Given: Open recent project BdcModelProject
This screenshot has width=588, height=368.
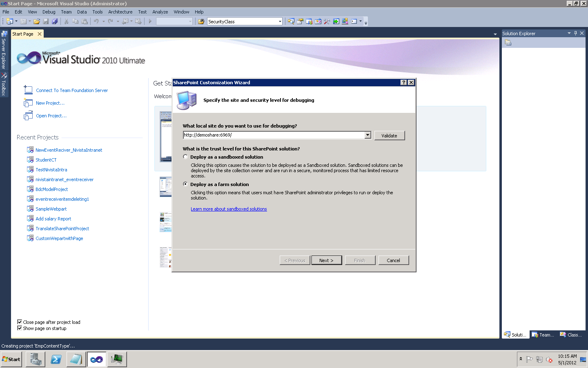Looking at the screenshot, I should (52, 189).
